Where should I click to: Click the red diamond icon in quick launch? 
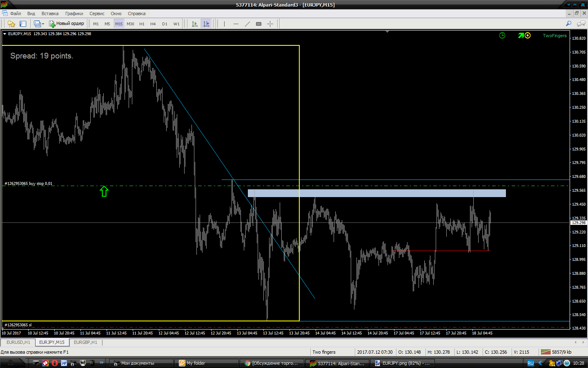tap(45, 363)
